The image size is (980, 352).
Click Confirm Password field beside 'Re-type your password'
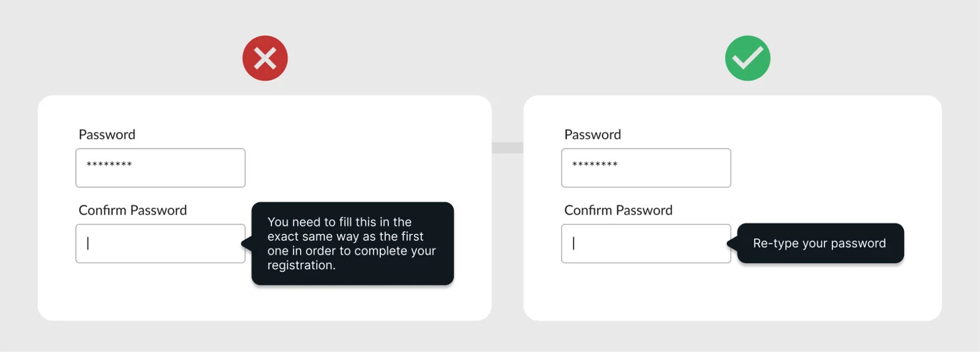[x=646, y=243]
